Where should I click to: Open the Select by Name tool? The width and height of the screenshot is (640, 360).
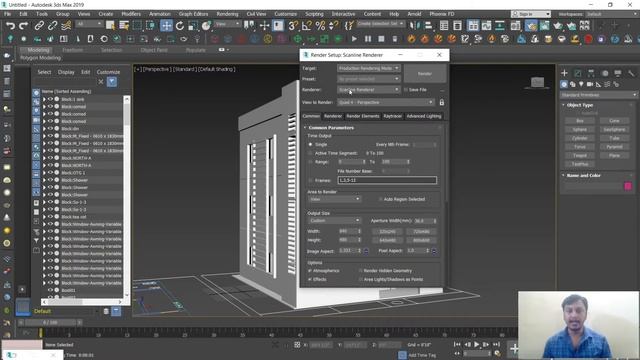click(x=124, y=26)
